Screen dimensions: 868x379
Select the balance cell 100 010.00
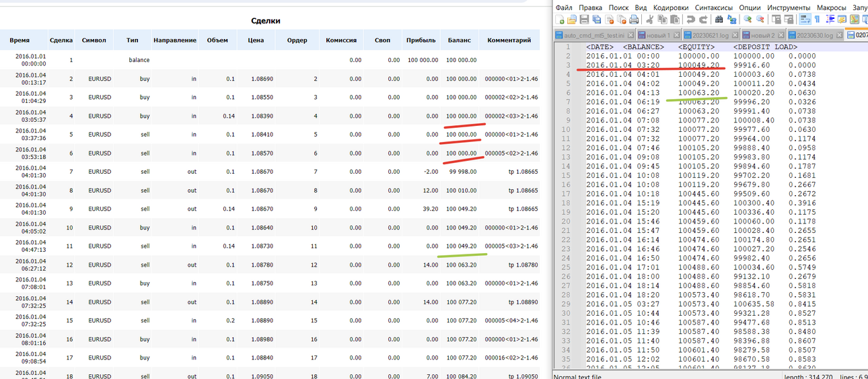click(x=462, y=190)
